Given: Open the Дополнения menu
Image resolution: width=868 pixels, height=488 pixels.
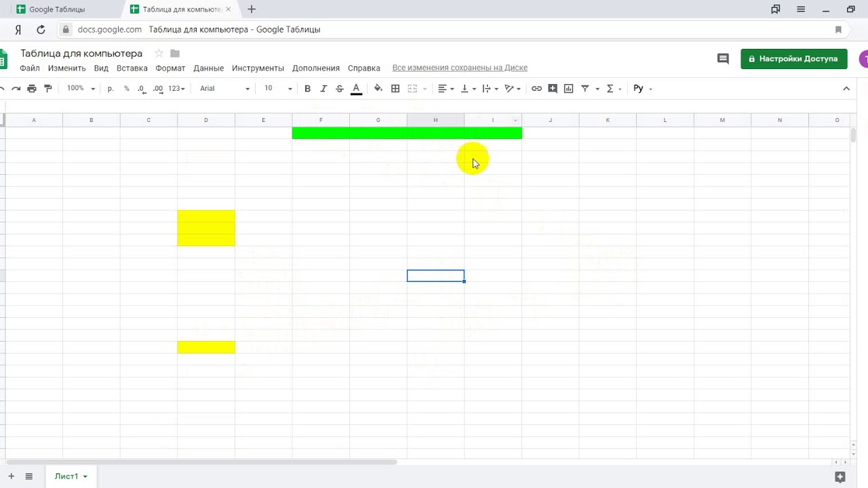Looking at the screenshot, I should (x=316, y=68).
